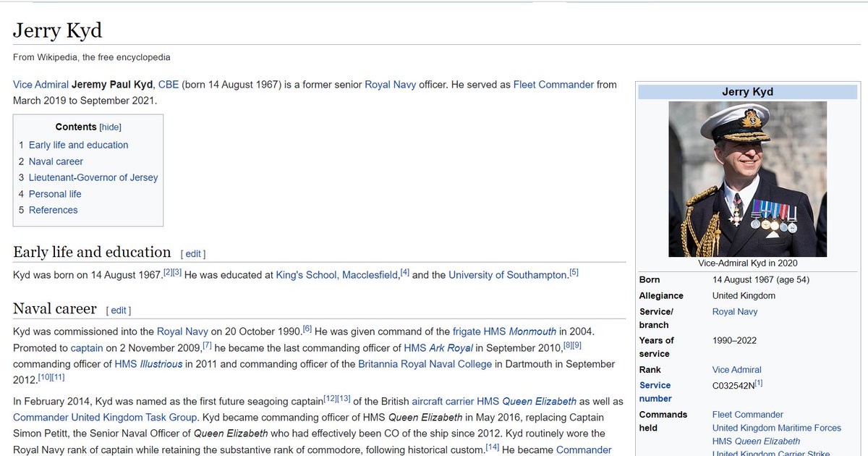The width and height of the screenshot is (868, 456).
Task: Open the captain rank link
Action: (x=88, y=348)
